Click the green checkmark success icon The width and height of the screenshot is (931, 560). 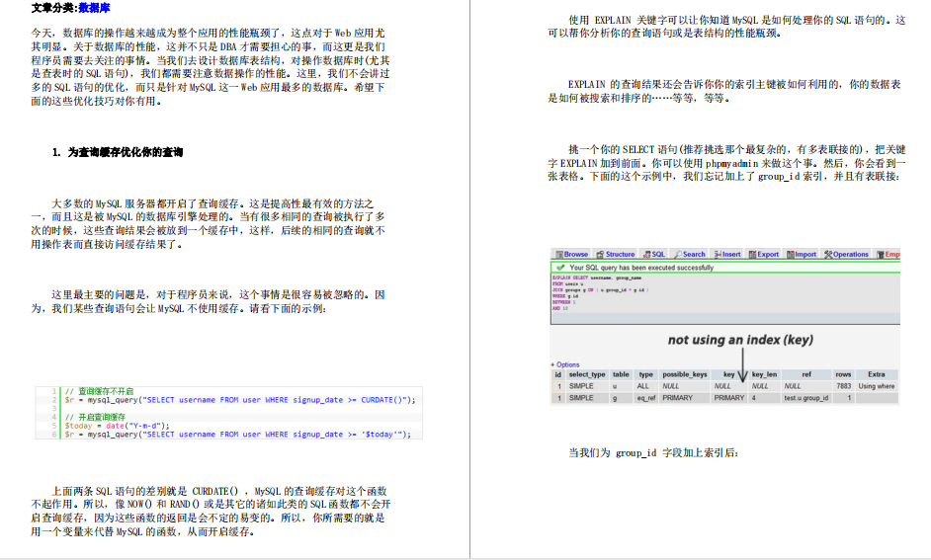coord(560,268)
